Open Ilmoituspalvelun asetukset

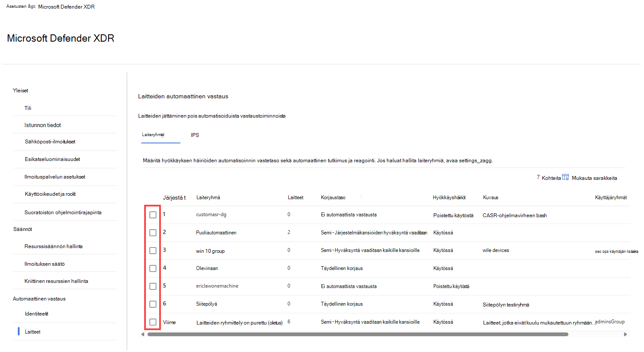pyautogui.click(x=55, y=177)
